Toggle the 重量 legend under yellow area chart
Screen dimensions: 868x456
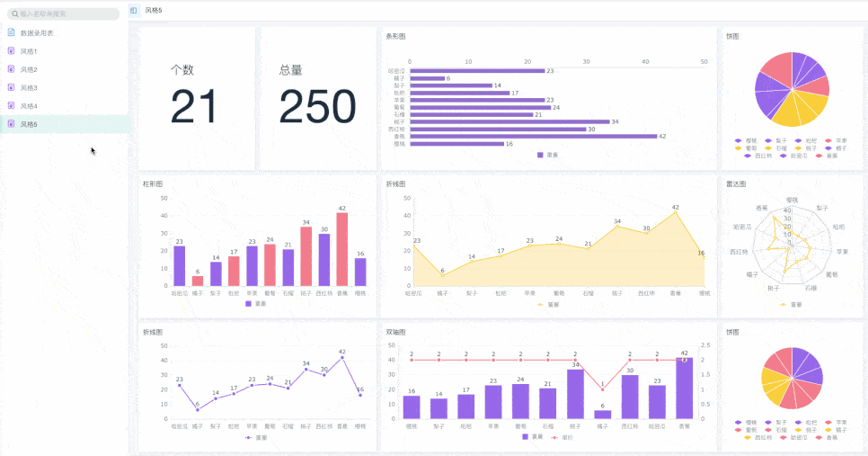click(548, 305)
